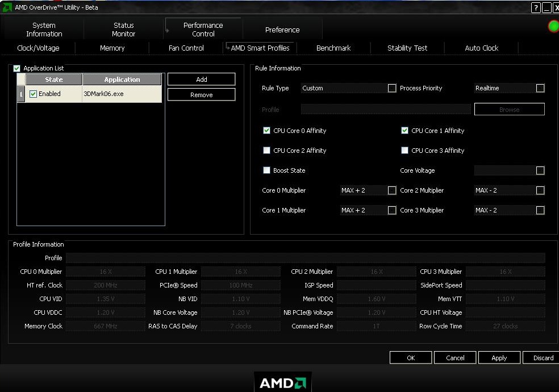
Task: Click the help question mark button
Action: (536, 7)
